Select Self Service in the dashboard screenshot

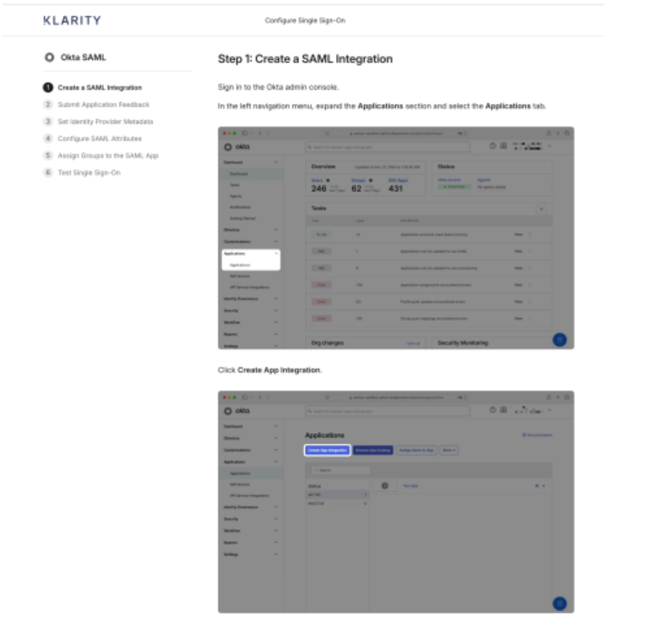pyautogui.click(x=239, y=276)
